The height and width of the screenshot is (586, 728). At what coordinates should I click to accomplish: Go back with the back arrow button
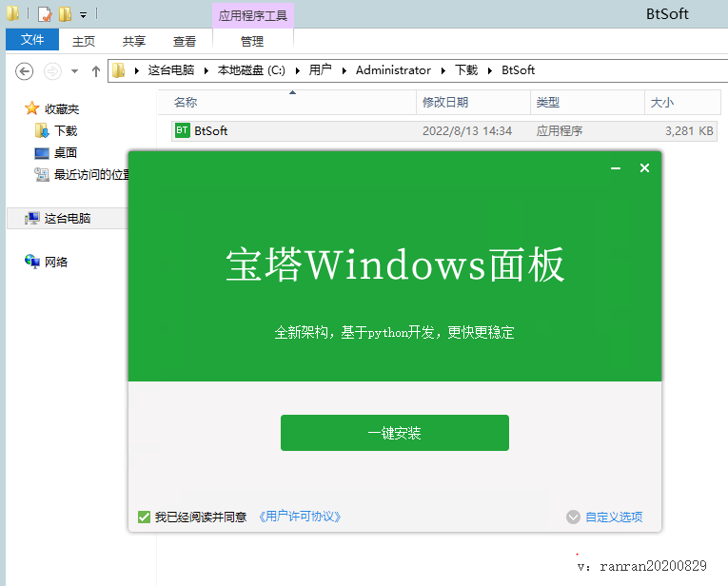[x=24, y=71]
